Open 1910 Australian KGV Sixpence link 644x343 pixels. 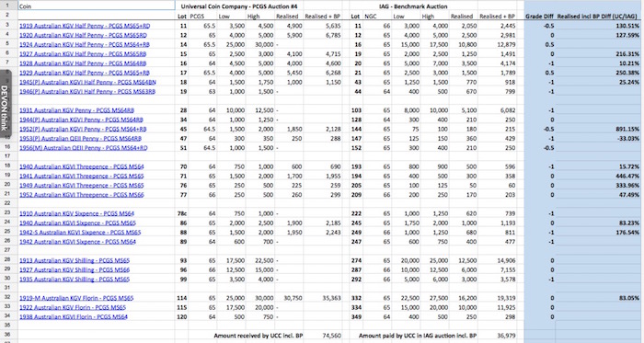(76, 213)
